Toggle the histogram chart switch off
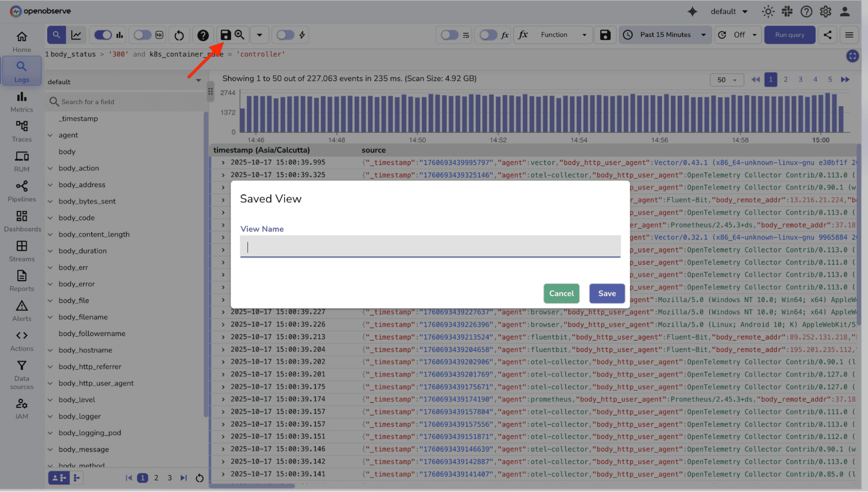The height and width of the screenshot is (492, 868). point(103,35)
